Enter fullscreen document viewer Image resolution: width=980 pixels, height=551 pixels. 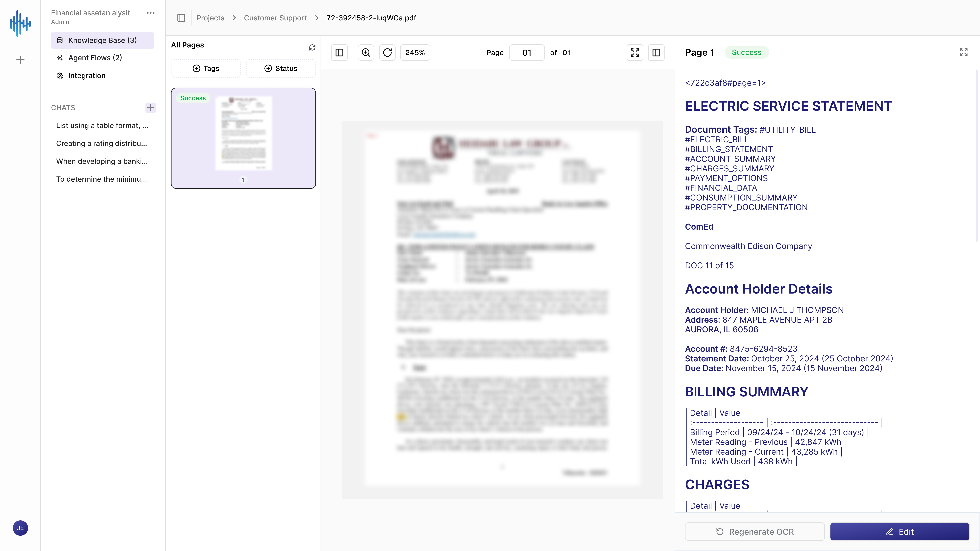pyautogui.click(x=635, y=53)
